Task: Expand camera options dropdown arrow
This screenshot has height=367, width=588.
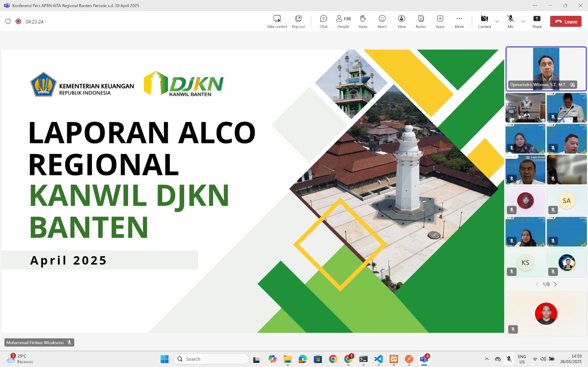Action: (x=497, y=22)
